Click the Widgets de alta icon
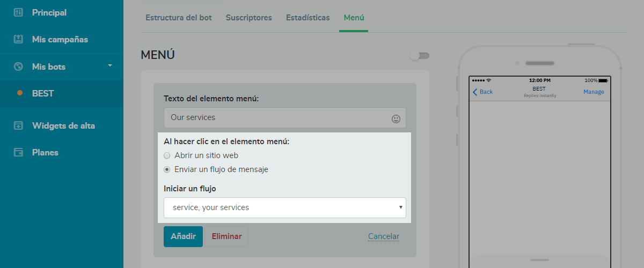This screenshot has width=644, height=268. click(18, 125)
